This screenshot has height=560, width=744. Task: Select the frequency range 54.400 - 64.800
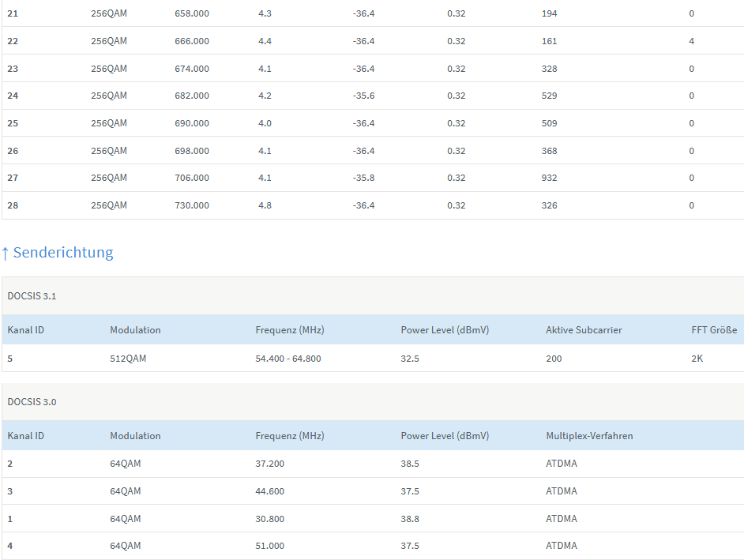(288, 359)
